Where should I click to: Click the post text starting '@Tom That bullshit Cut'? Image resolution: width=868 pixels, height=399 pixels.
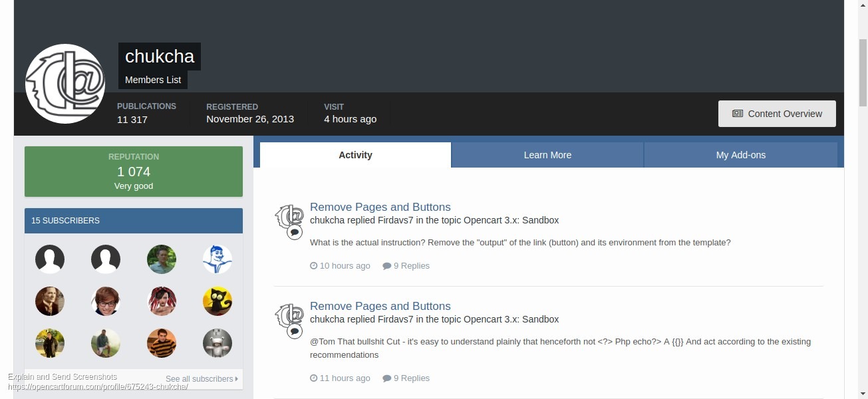(560, 348)
